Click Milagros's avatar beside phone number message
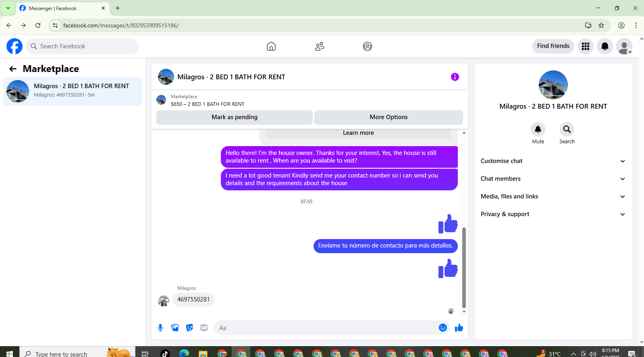The image size is (644, 357). pyautogui.click(x=164, y=301)
